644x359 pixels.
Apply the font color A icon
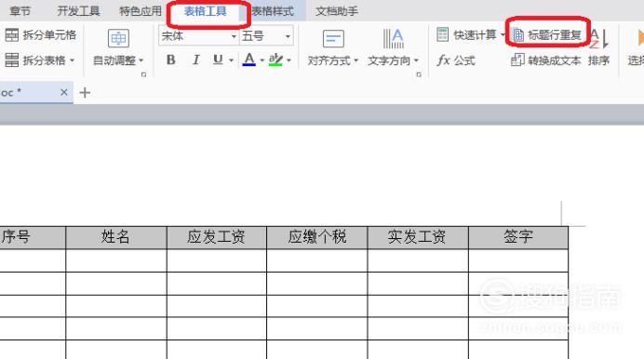click(248, 60)
